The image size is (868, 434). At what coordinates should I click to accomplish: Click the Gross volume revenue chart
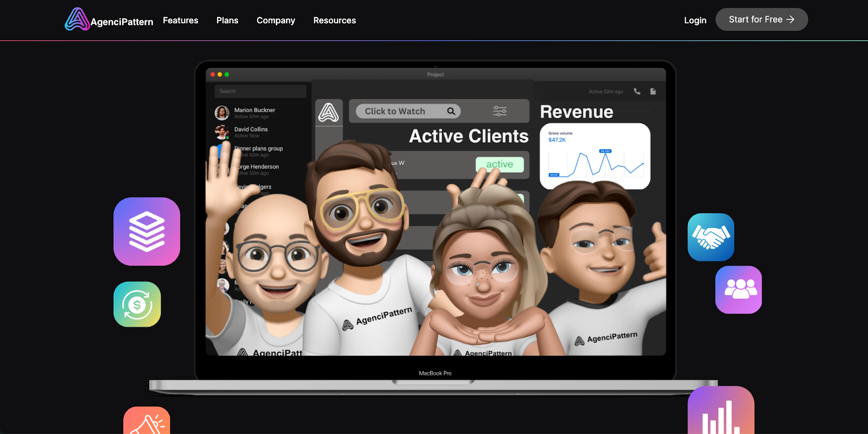pos(595,156)
